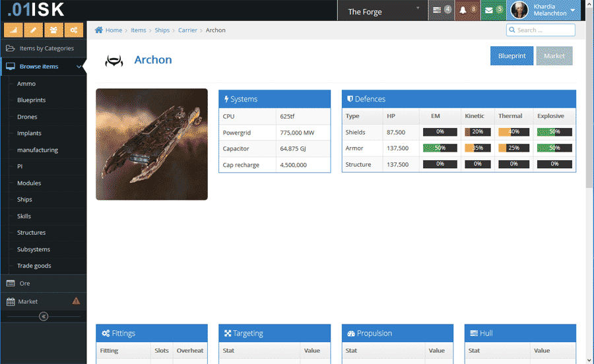Go to Items breadcrumb link
Screen dimensions: 594x364
139,30
